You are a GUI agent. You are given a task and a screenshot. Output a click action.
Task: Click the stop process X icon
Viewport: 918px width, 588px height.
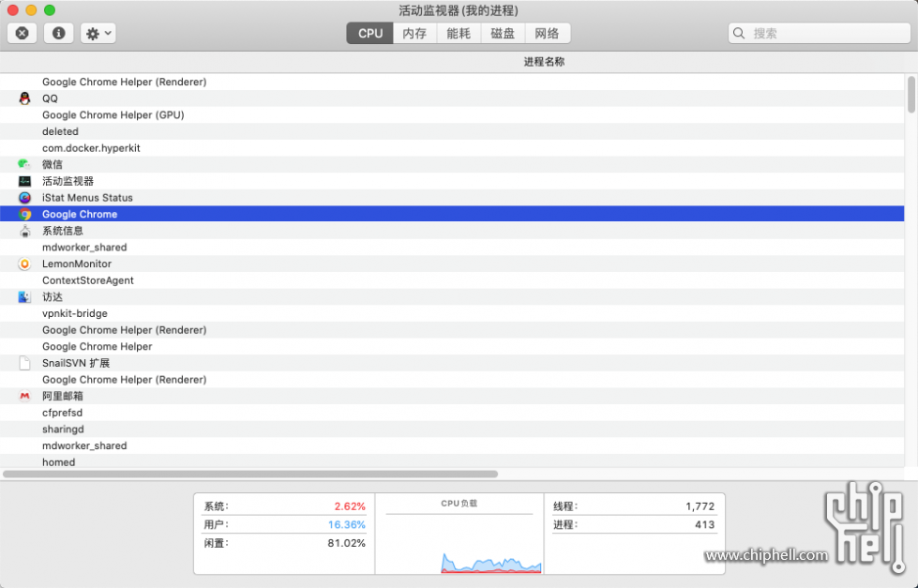coord(23,34)
